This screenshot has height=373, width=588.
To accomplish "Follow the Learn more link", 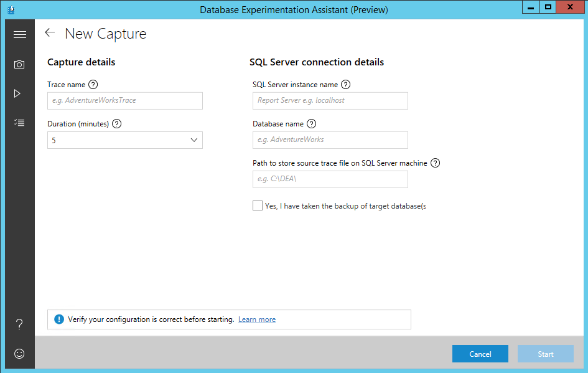I will 257,319.
